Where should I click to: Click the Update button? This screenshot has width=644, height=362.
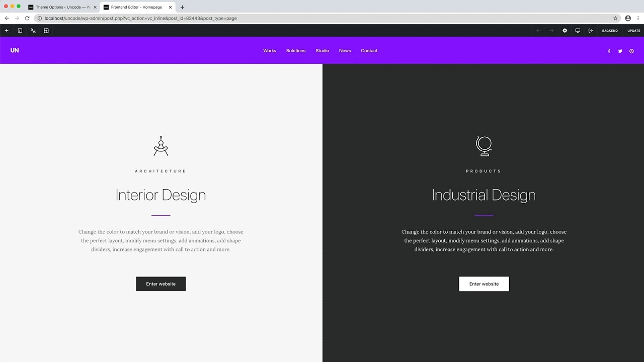click(x=634, y=31)
